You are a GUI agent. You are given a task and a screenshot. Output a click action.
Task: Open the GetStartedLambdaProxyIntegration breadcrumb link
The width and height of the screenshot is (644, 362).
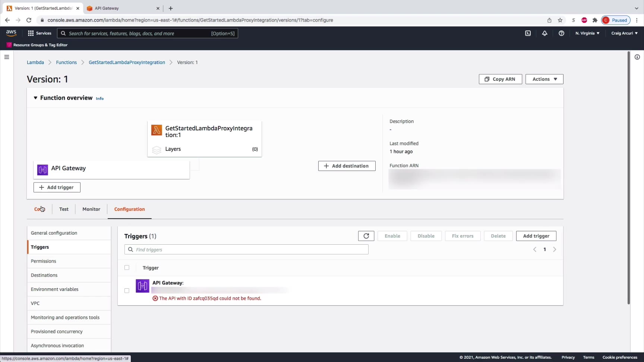127,62
